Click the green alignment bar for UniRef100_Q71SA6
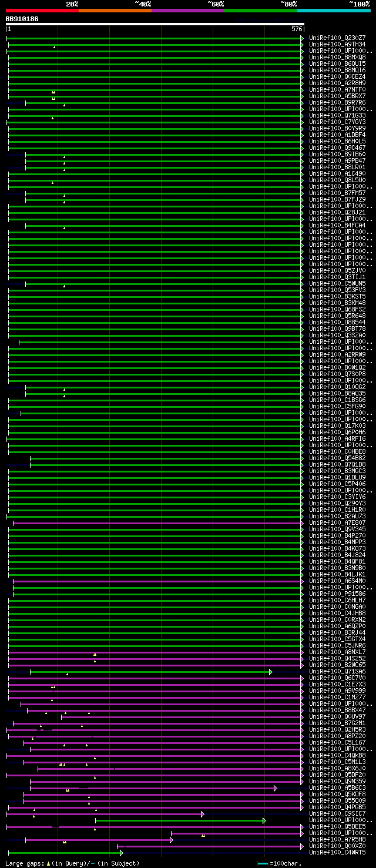Viewport: 376px width, 868px height. (x=150, y=671)
